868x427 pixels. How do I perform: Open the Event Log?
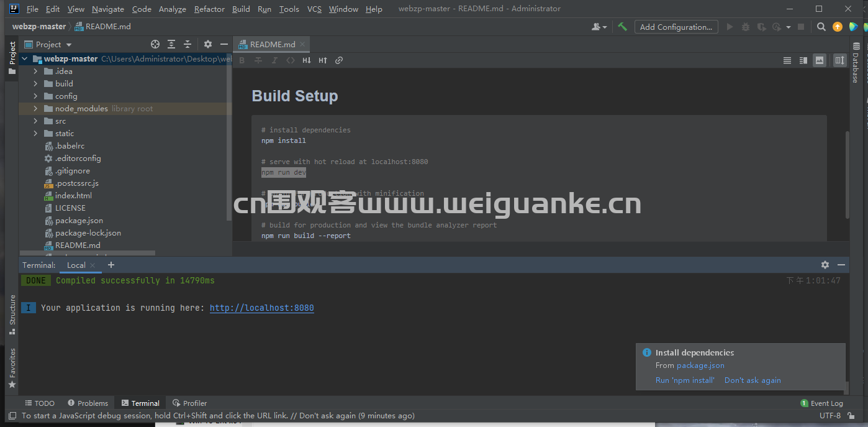tap(822, 403)
